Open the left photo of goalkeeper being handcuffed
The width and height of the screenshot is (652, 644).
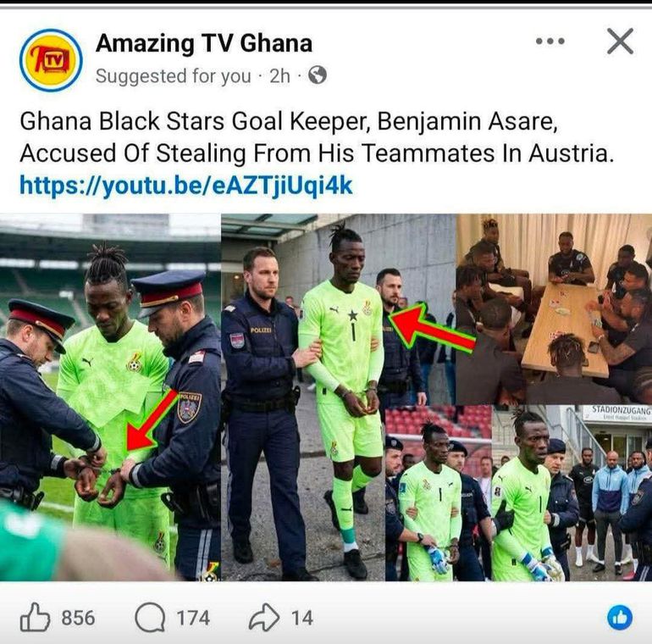click(110, 397)
